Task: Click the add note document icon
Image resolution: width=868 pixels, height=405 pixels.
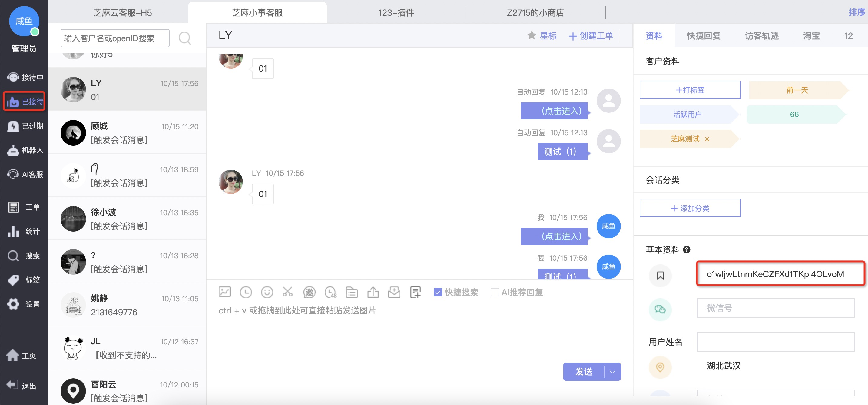Action: point(415,292)
